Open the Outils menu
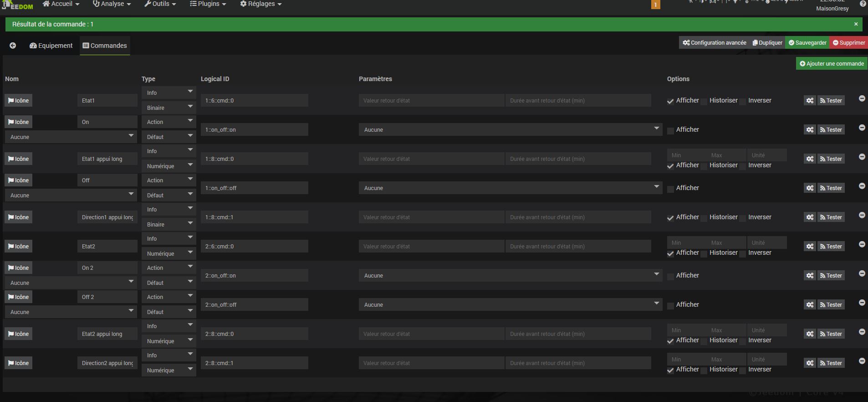 [160, 4]
